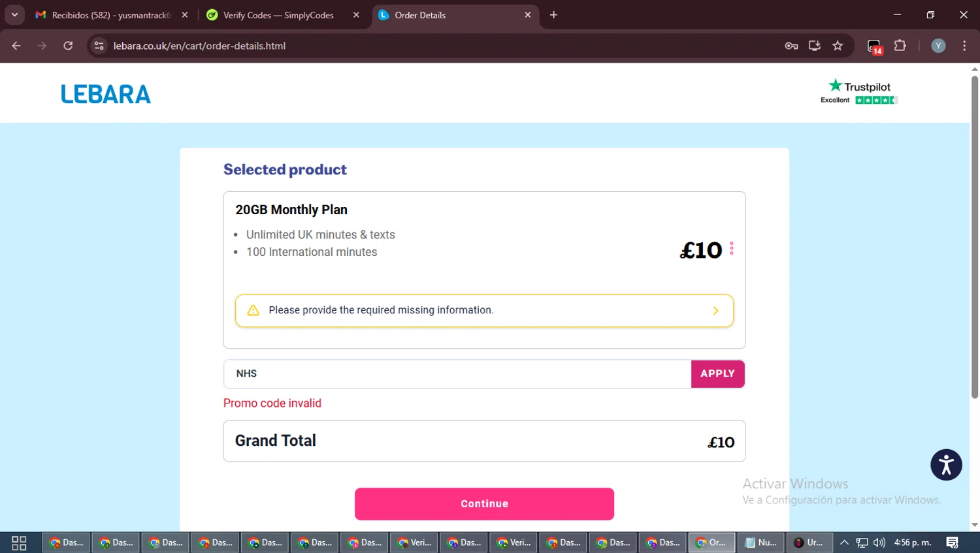Image resolution: width=980 pixels, height=553 pixels.
Task: Click the three-dot options next to £10
Action: tap(732, 249)
